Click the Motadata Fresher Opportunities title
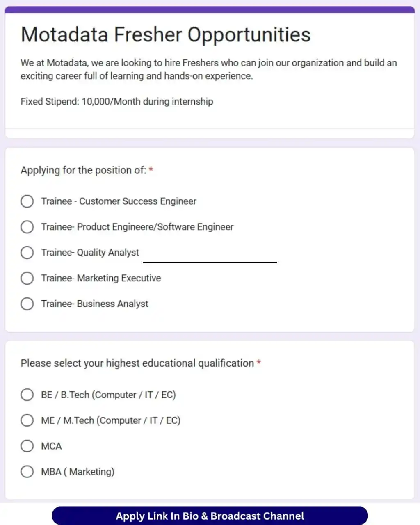This screenshot has height=525, width=420. tap(166, 35)
